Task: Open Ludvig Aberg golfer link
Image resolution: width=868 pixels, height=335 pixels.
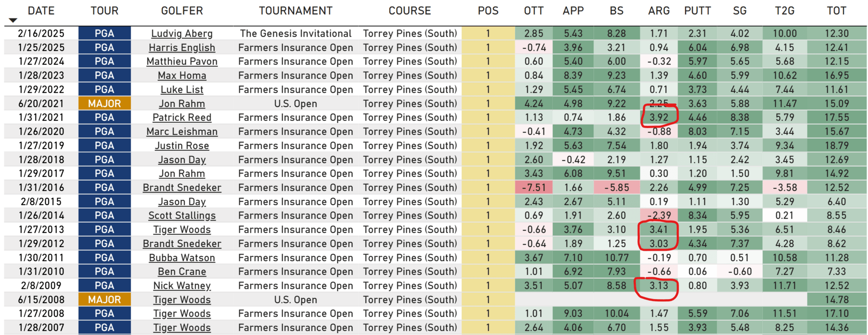Action: click(x=182, y=33)
